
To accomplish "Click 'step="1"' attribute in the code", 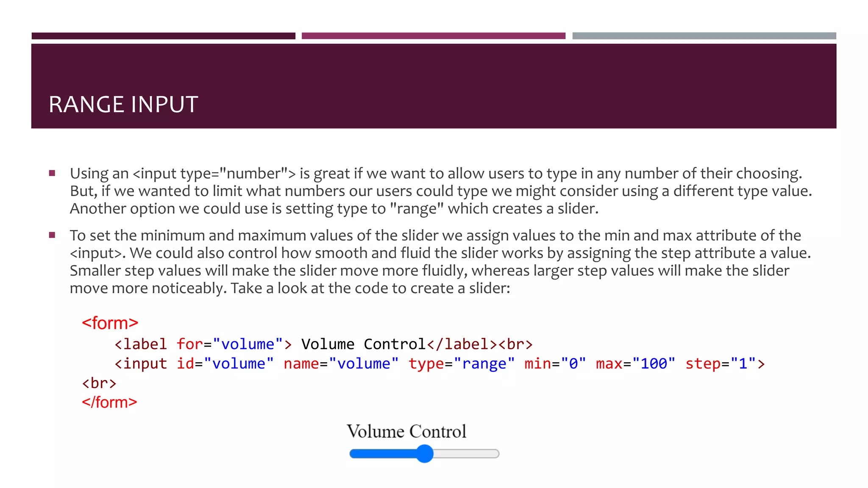I will click(721, 363).
